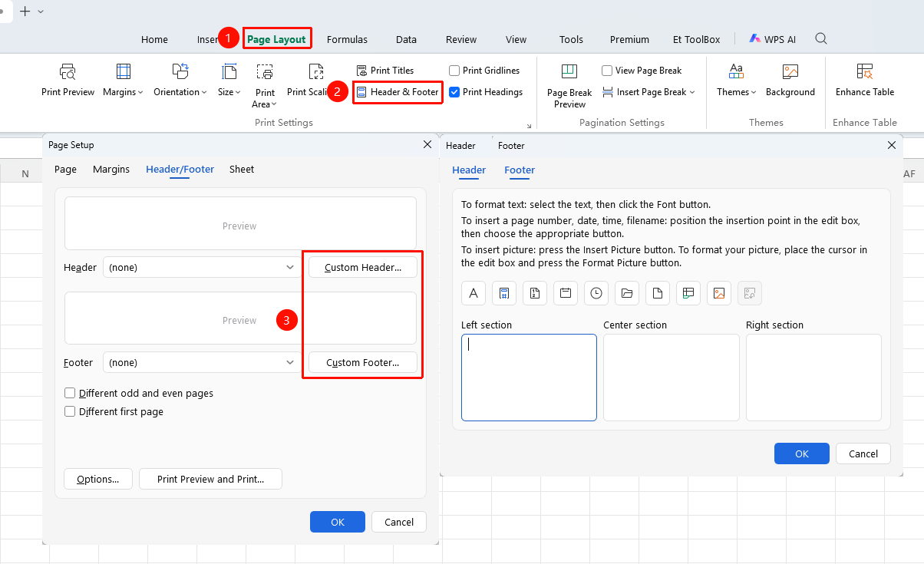Viewport: 924px width, 564px height.
Task: Insert sheet name icon button
Action: (688, 293)
